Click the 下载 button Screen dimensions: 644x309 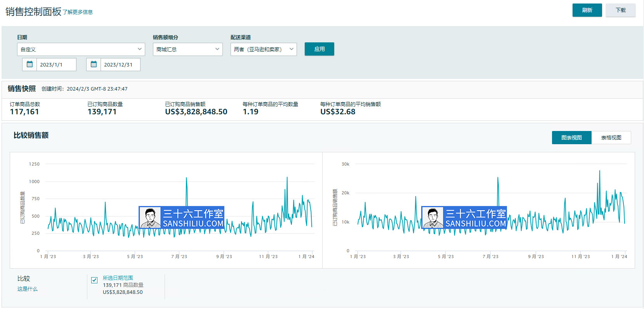click(x=621, y=10)
